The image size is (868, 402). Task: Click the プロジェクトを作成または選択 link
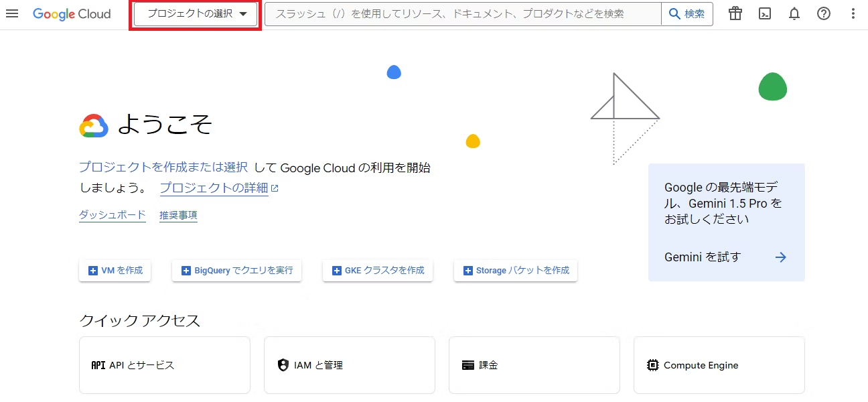coord(163,167)
